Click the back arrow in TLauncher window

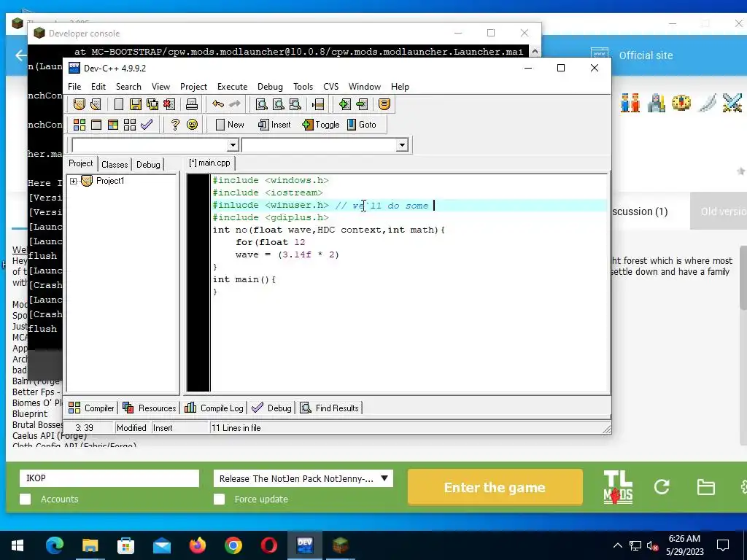[21, 55]
